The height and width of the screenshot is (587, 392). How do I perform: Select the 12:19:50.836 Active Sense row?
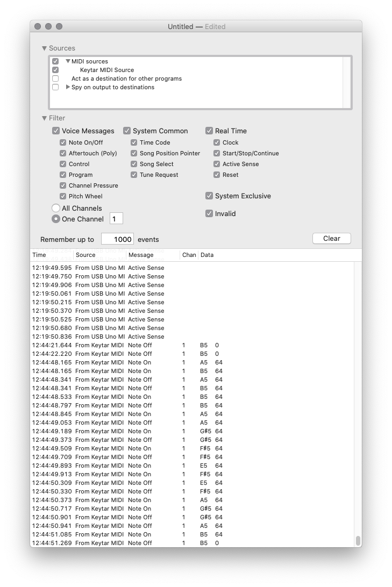coord(192,337)
